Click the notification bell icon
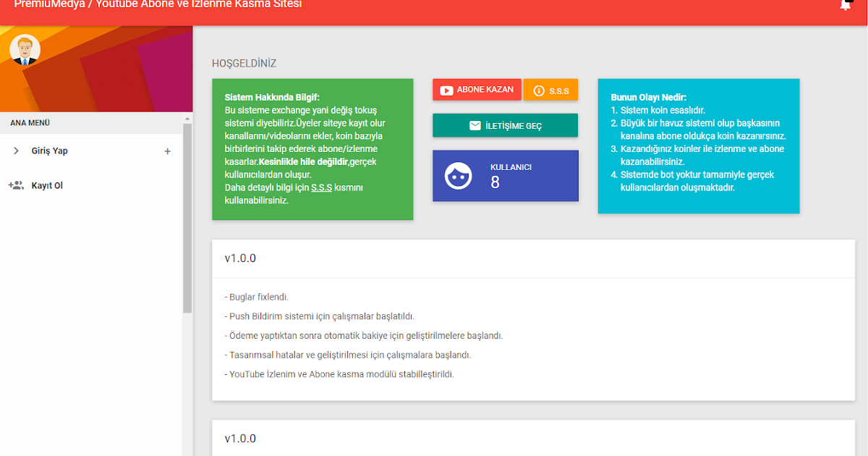Image resolution: width=868 pixels, height=456 pixels. click(x=845, y=4)
